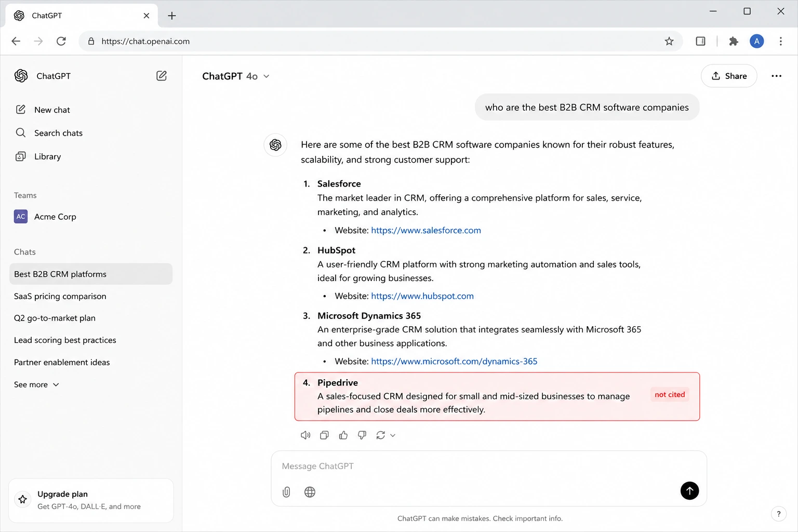The width and height of the screenshot is (798, 532).
Task: Open the hubspot.com website link
Action: coord(422,296)
